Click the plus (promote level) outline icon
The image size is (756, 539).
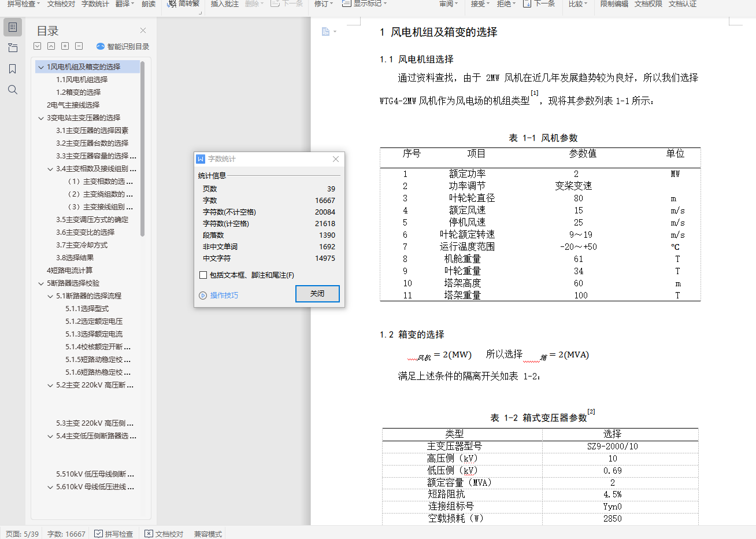pos(65,46)
